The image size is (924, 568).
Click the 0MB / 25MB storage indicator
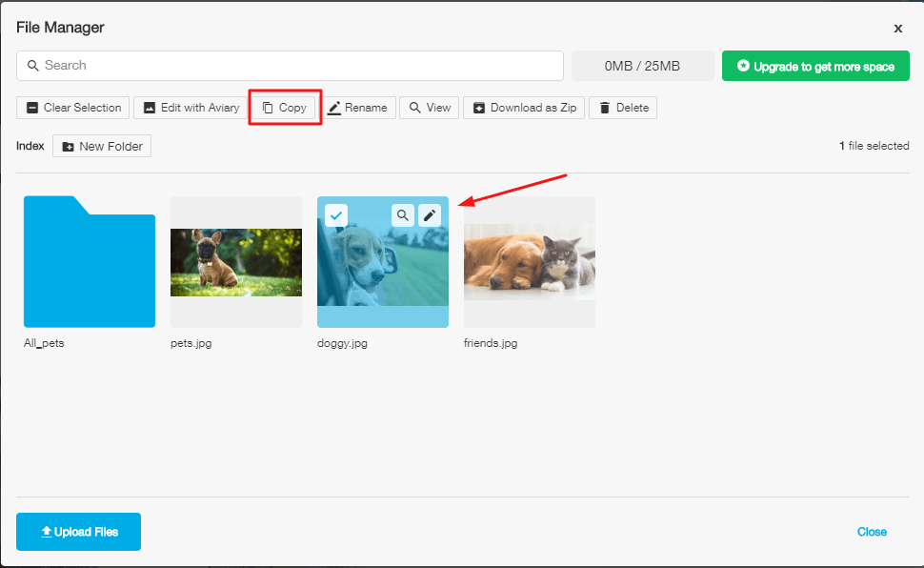coord(642,66)
